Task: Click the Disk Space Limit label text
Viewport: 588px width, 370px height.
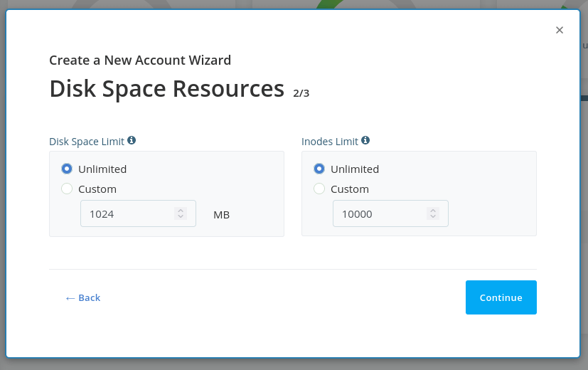Action: [x=87, y=142]
